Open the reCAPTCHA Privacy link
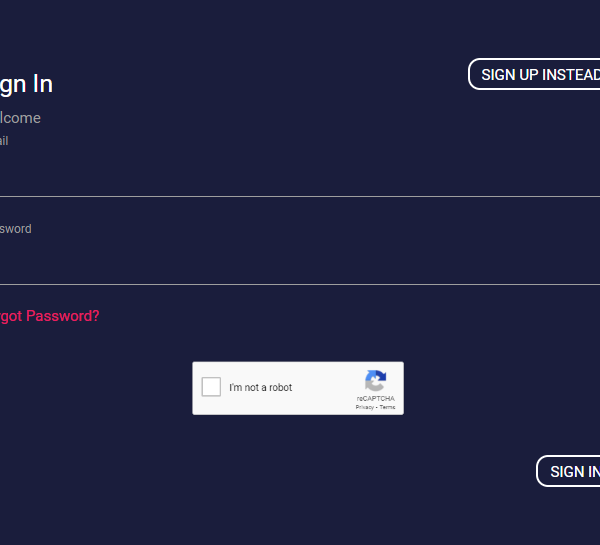Image resolution: width=600 pixels, height=545 pixels. click(364, 407)
